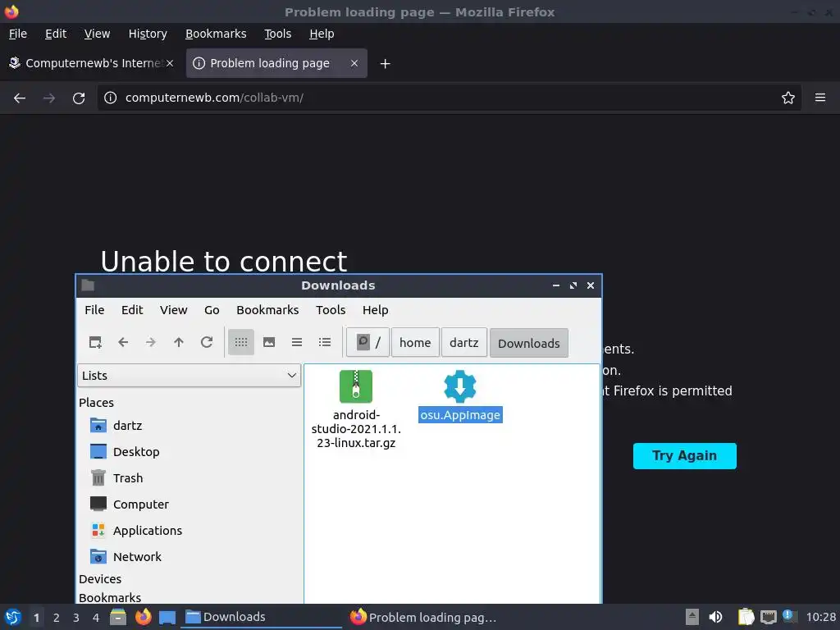Open clipboard manager tray icon

coord(745,617)
